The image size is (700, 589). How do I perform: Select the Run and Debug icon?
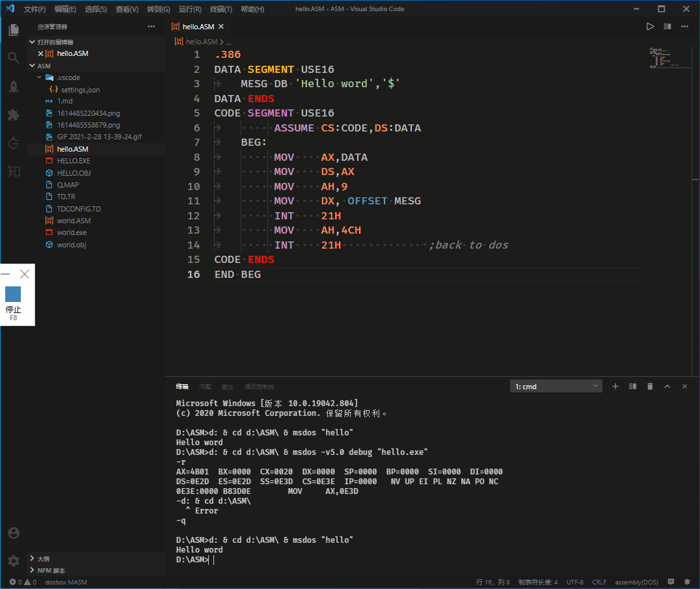click(x=13, y=87)
